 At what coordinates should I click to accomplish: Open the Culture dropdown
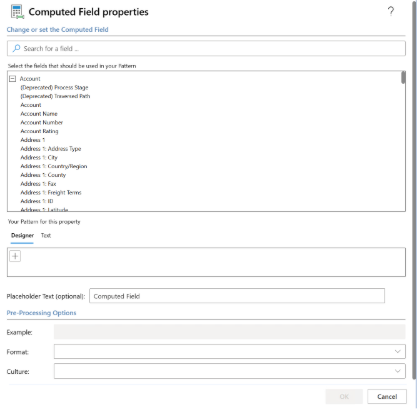point(230,371)
